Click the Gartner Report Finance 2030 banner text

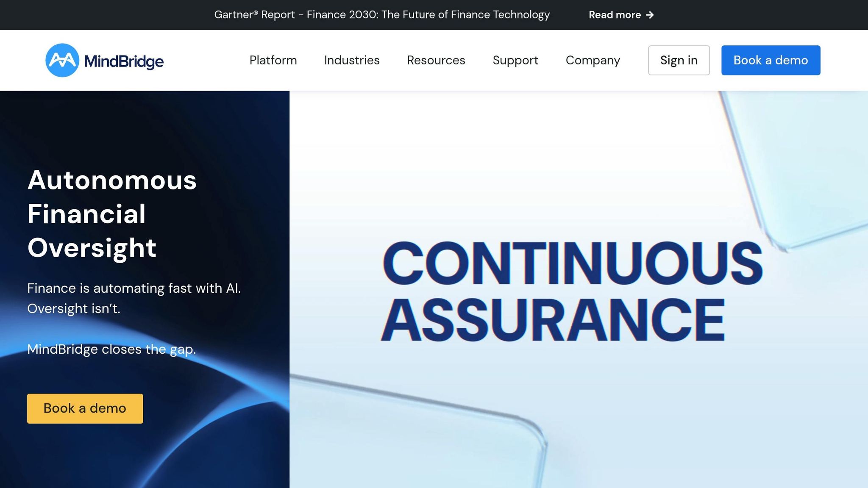(381, 15)
